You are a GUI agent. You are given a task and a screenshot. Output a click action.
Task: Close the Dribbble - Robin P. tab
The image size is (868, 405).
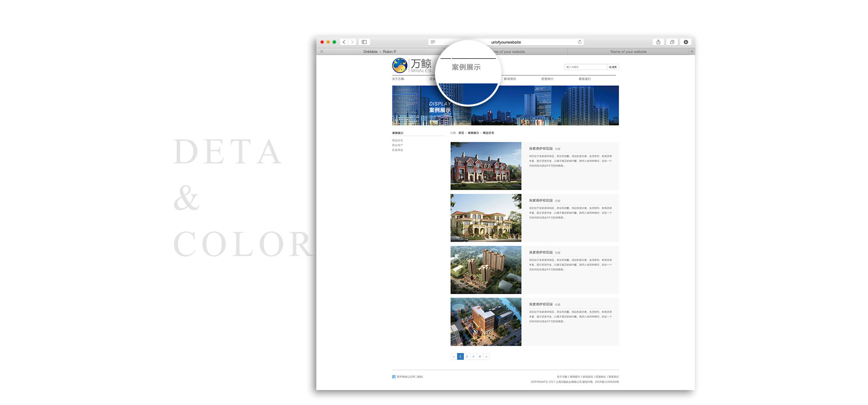point(322,52)
